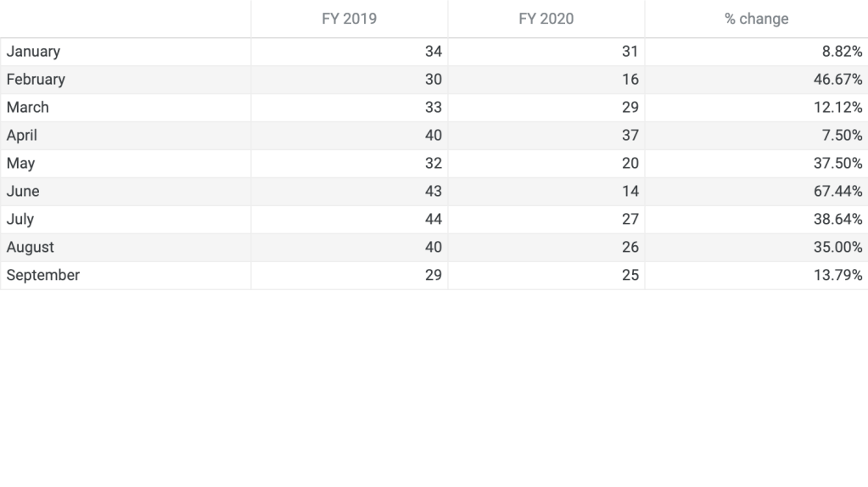Image resolution: width=868 pixels, height=487 pixels.
Task: Click July's FY 2019 value 44
Action: 433,220
